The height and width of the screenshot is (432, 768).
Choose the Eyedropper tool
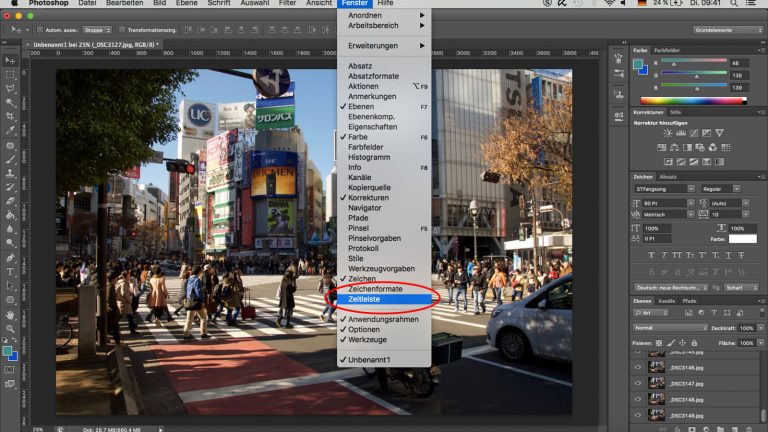[x=10, y=130]
